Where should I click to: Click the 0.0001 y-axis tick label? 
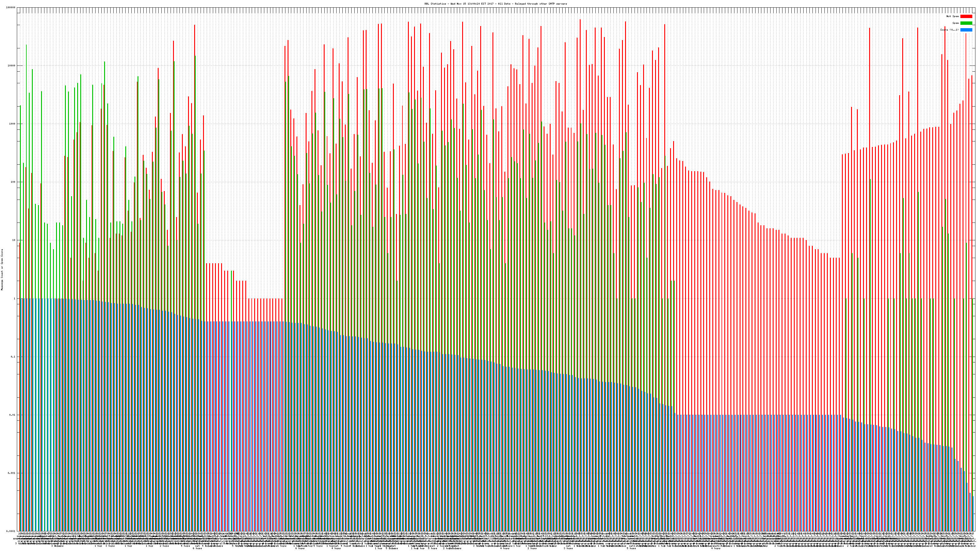(x=11, y=531)
